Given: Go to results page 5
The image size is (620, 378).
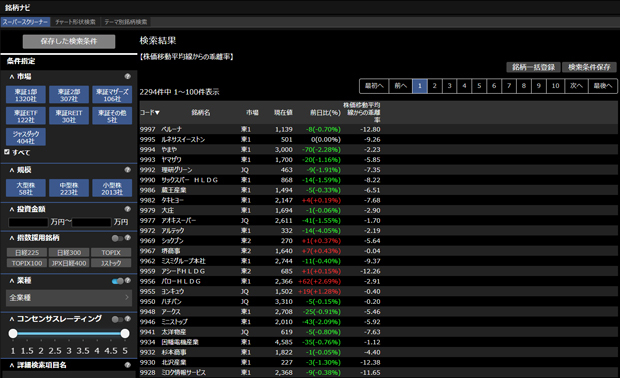Looking at the screenshot, I should [x=479, y=86].
